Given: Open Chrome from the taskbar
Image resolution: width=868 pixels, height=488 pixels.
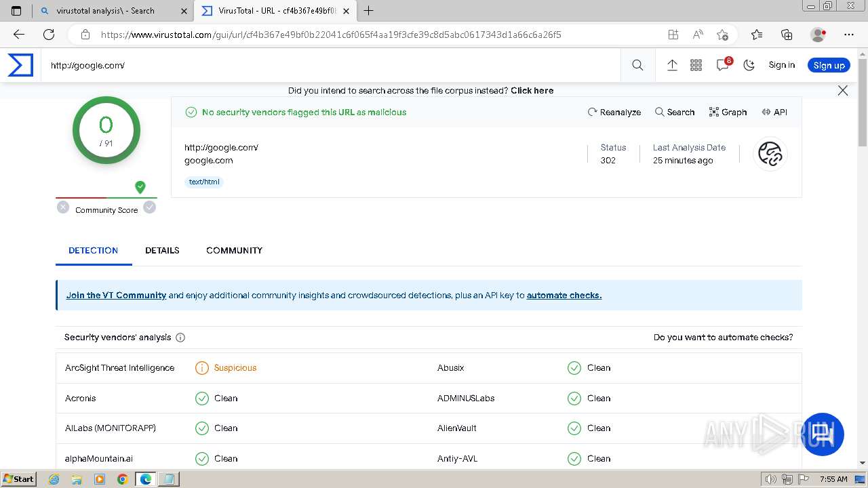Looking at the screenshot, I should (122, 479).
